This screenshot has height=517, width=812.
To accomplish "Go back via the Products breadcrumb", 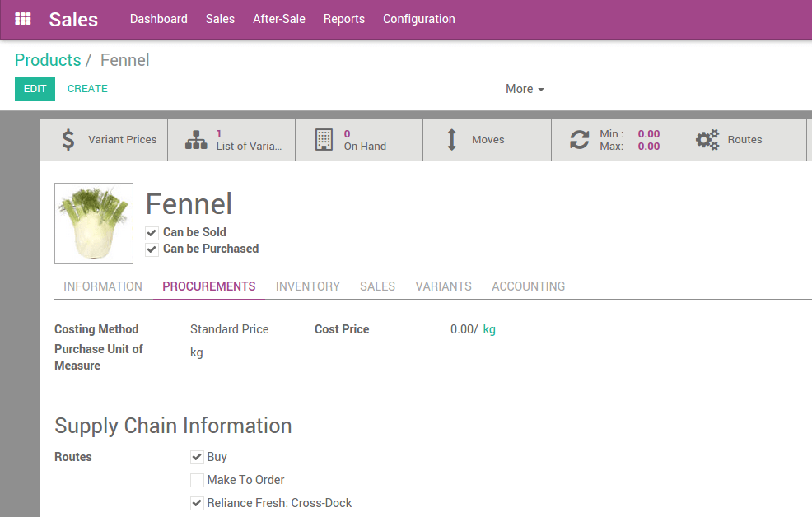I will point(47,59).
